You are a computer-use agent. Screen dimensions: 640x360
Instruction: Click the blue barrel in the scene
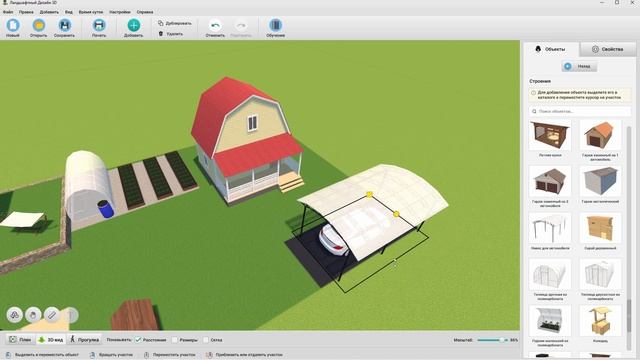pyautogui.click(x=106, y=209)
